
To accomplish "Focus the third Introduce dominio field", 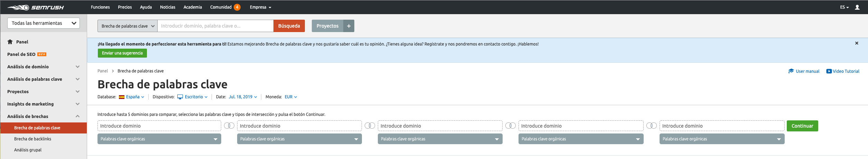I will (440, 126).
